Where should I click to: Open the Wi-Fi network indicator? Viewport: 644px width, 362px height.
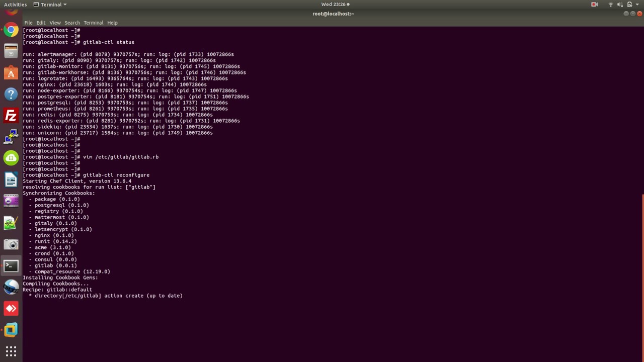click(x=611, y=5)
